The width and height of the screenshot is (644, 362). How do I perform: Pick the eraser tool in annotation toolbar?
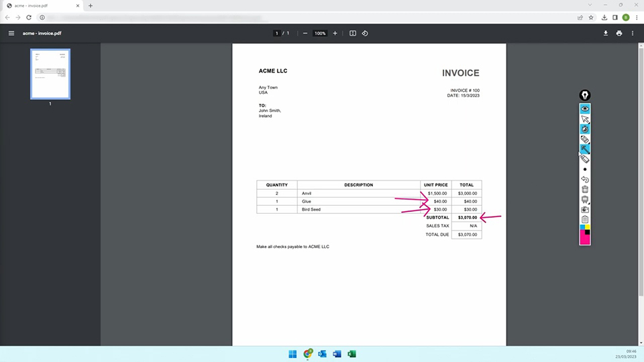coord(585,160)
